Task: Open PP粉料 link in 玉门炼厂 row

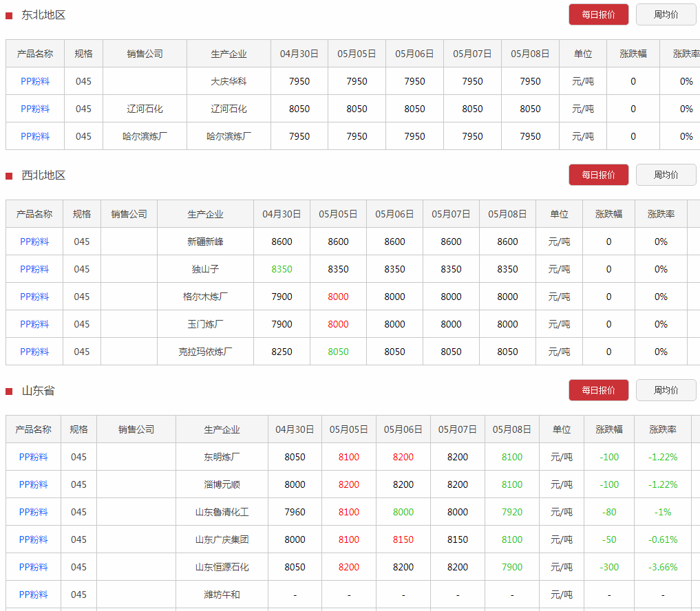Action: pos(34,325)
